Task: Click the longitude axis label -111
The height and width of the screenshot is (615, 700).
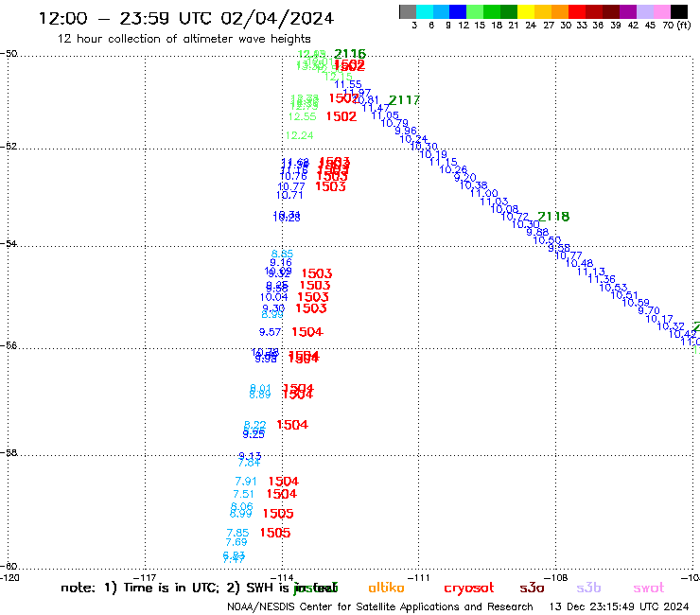Action: [418, 578]
